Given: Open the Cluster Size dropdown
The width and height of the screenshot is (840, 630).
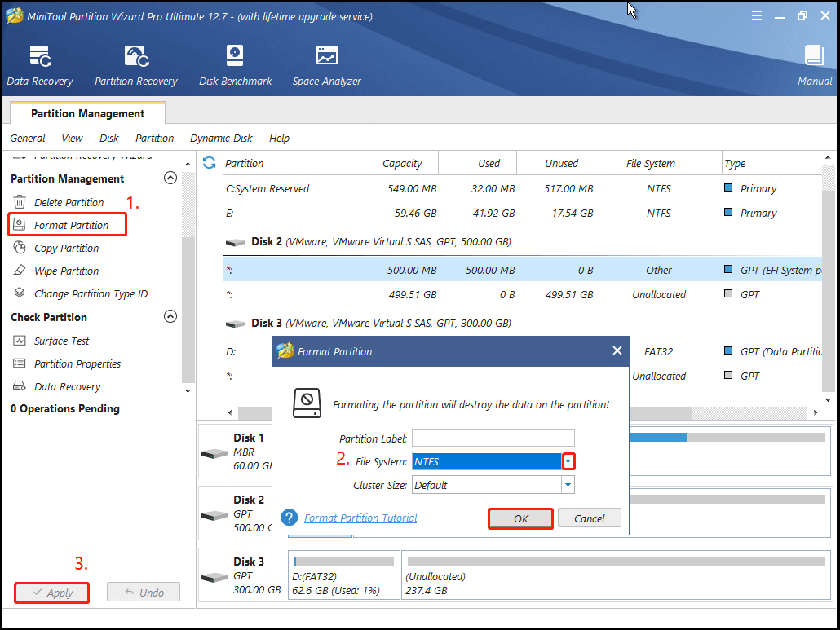Looking at the screenshot, I should (568, 485).
